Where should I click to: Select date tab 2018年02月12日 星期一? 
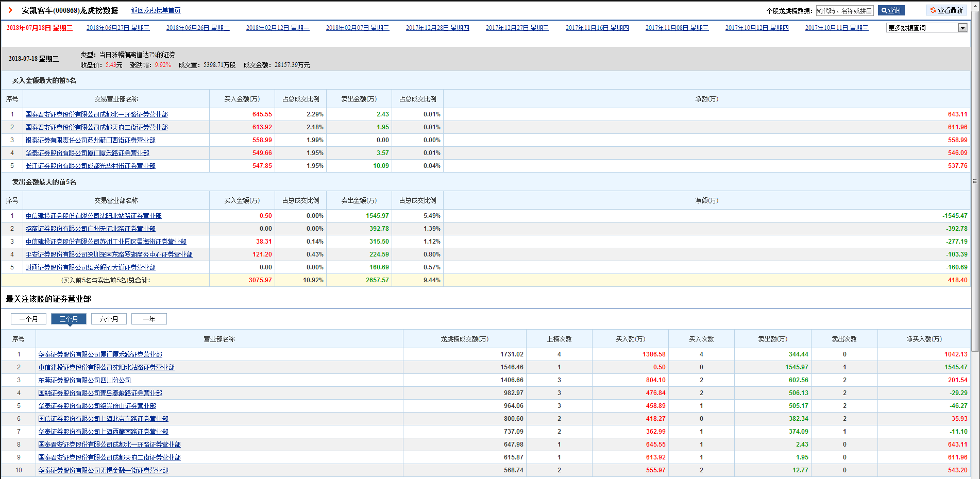click(278, 28)
